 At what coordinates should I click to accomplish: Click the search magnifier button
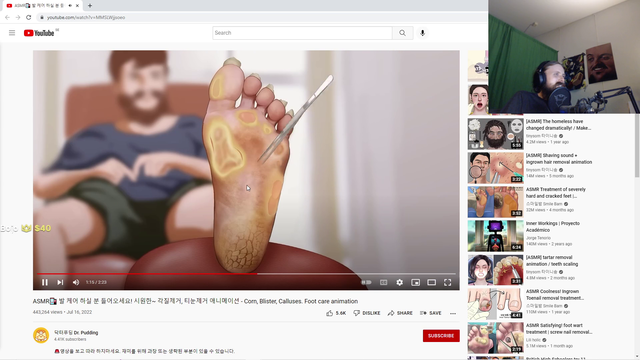tap(402, 33)
